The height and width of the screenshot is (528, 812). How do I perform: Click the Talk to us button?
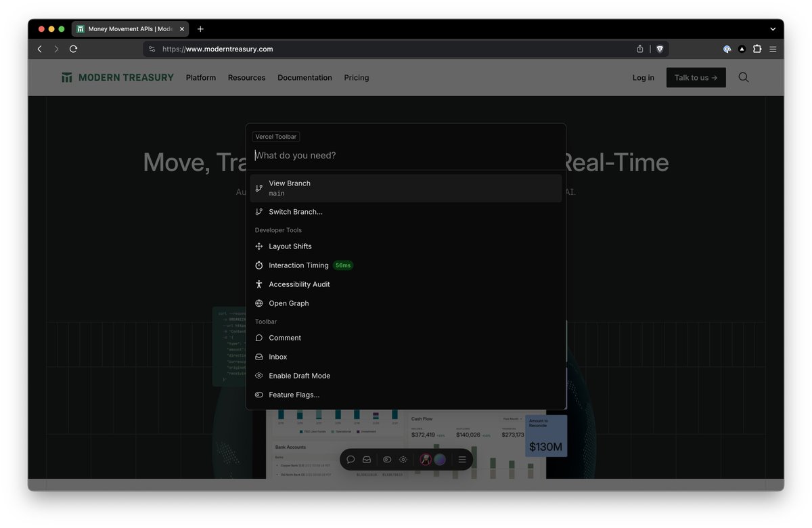point(696,78)
